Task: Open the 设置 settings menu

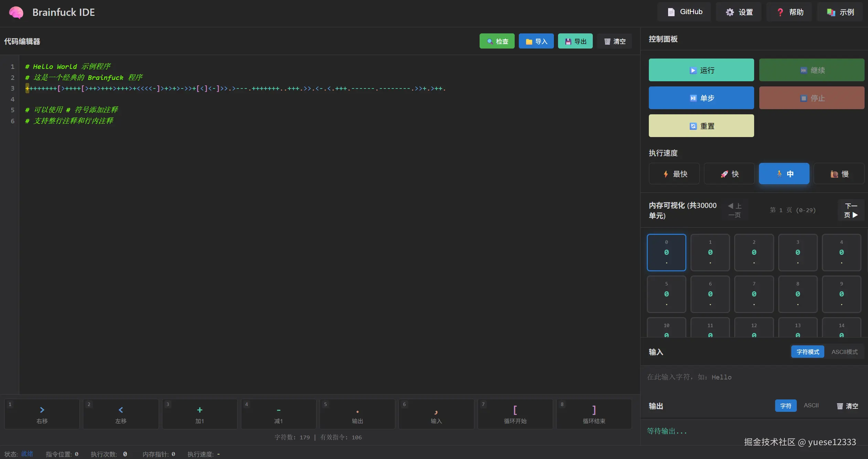Action: (739, 12)
